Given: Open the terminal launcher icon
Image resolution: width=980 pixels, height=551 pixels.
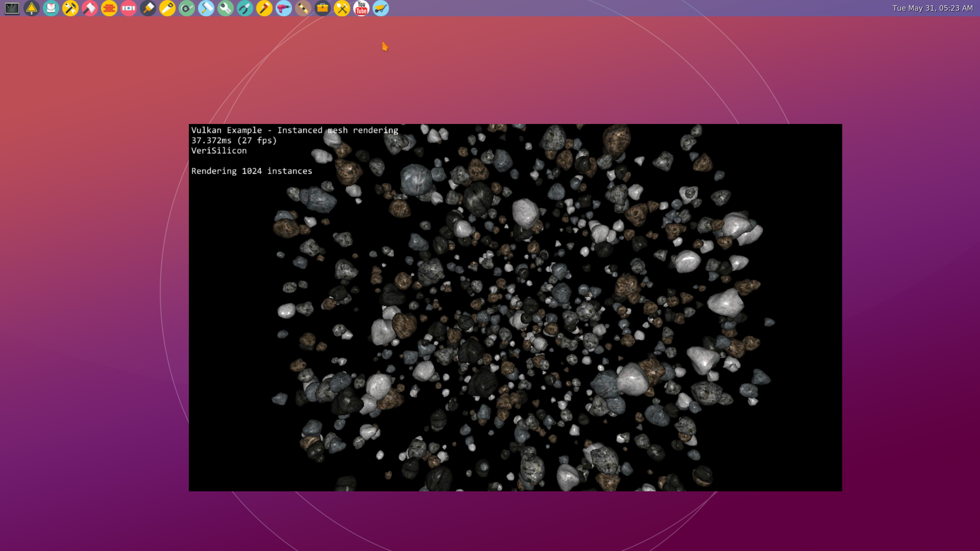Looking at the screenshot, I should pyautogui.click(x=12, y=8).
